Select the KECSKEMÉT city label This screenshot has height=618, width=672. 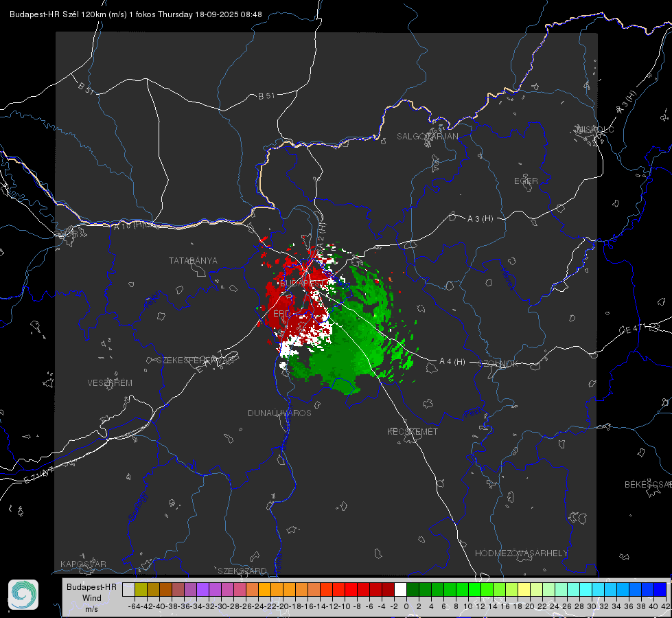(413, 431)
